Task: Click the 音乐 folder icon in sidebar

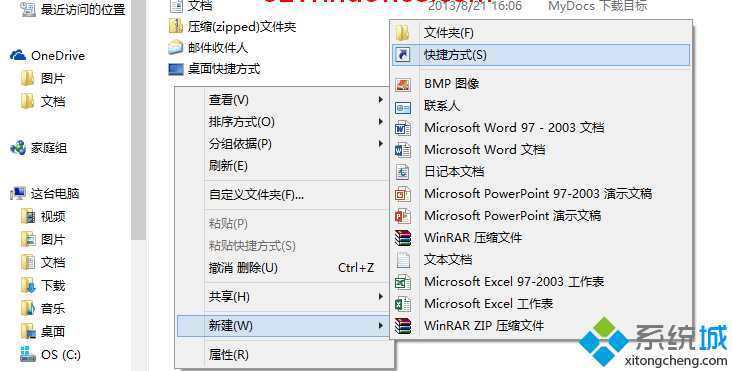Action: pyautogui.click(x=28, y=308)
